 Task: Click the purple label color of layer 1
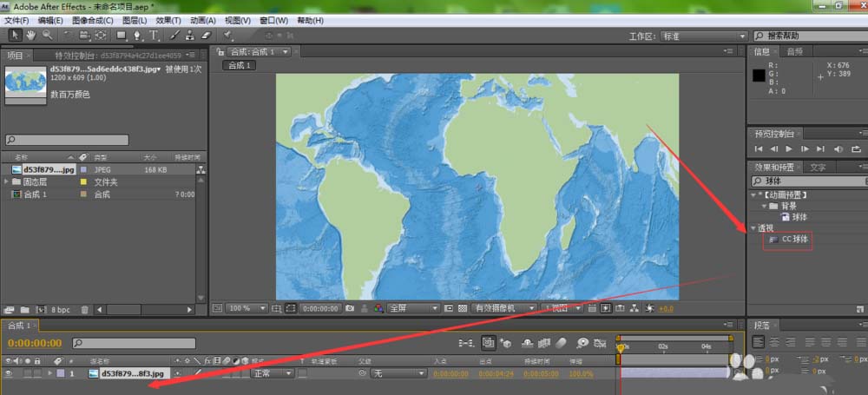tap(61, 374)
